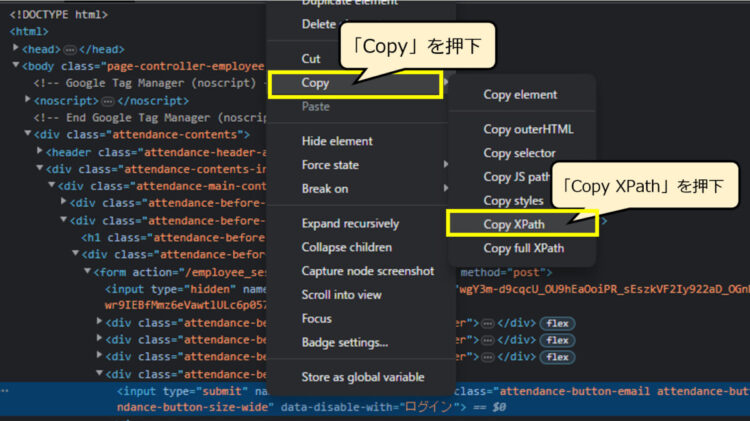Click the second flex badge
The width and height of the screenshot is (750, 421).
pyautogui.click(x=557, y=340)
